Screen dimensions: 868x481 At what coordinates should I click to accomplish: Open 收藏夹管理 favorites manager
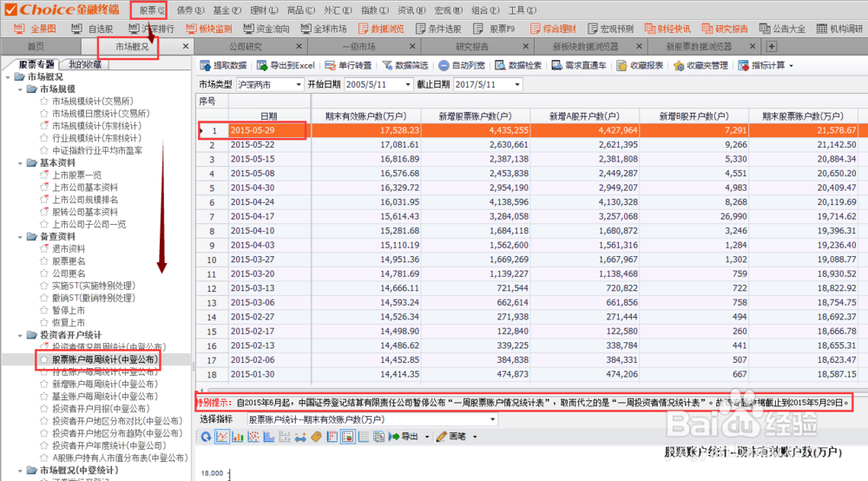pyautogui.click(x=700, y=65)
